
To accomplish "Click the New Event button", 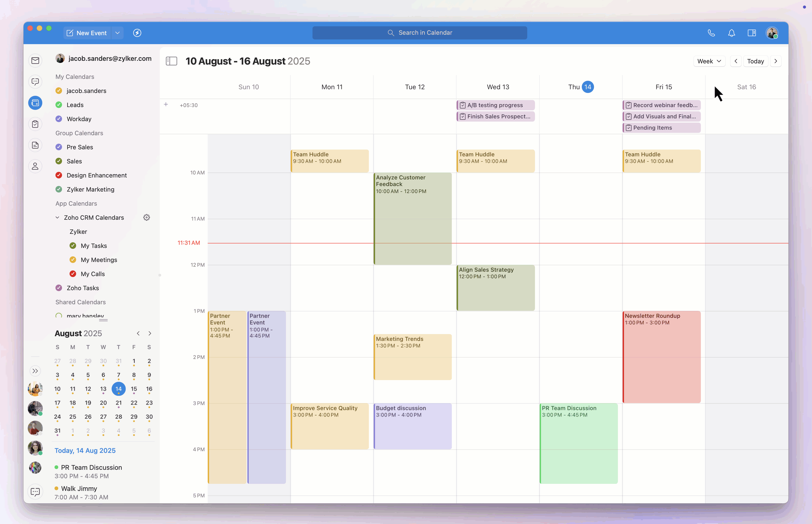I will click(87, 33).
